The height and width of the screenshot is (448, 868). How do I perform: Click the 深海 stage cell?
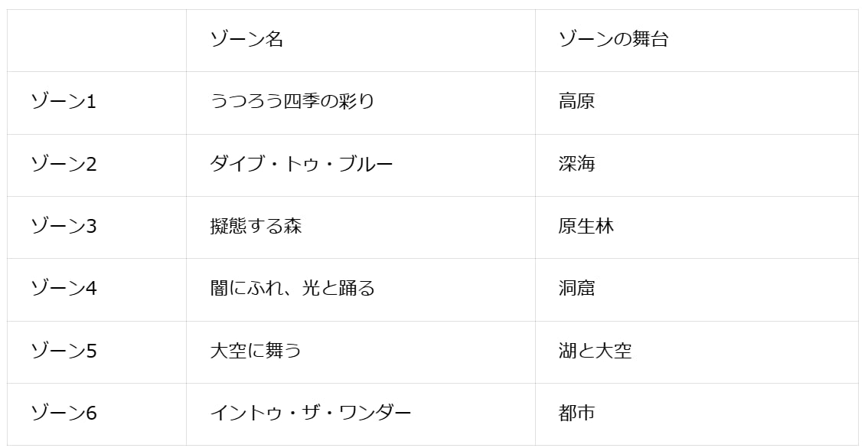(576, 164)
